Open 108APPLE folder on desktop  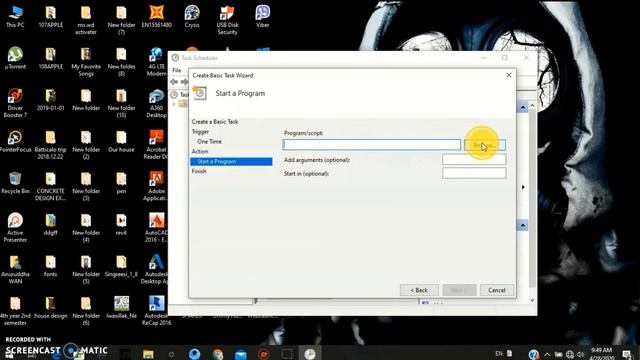pyautogui.click(x=51, y=58)
